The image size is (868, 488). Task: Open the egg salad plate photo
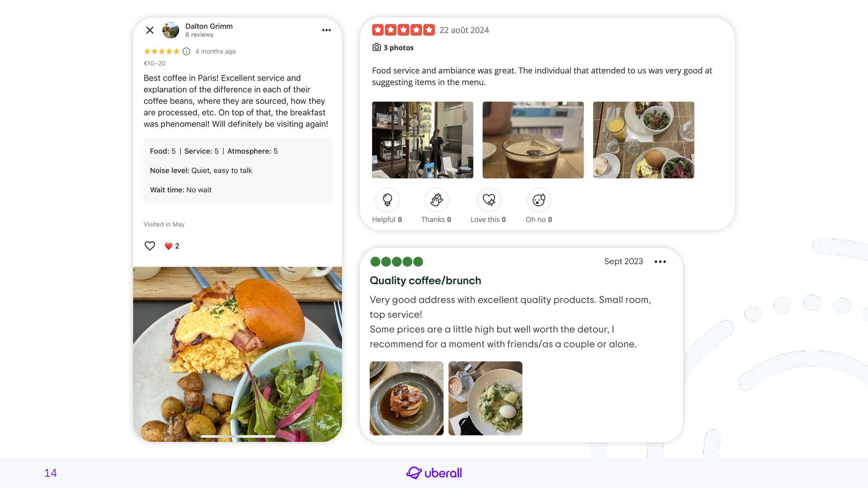tap(485, 399)
